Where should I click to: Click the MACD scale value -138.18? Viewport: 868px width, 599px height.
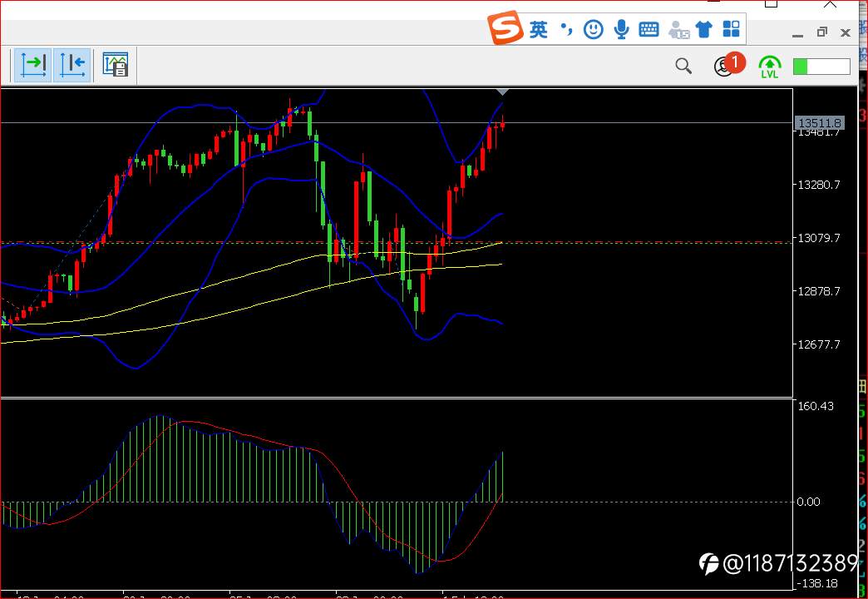click(816, 583)
